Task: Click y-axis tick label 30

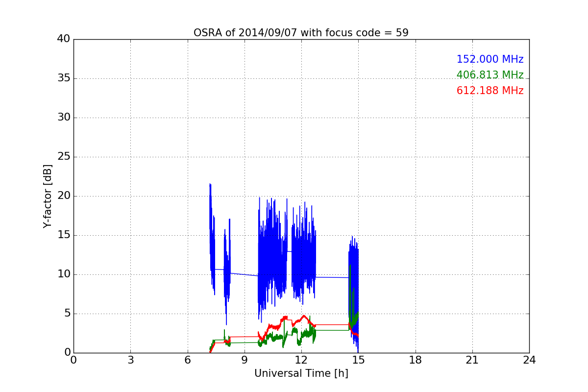Action: point(64,118)
